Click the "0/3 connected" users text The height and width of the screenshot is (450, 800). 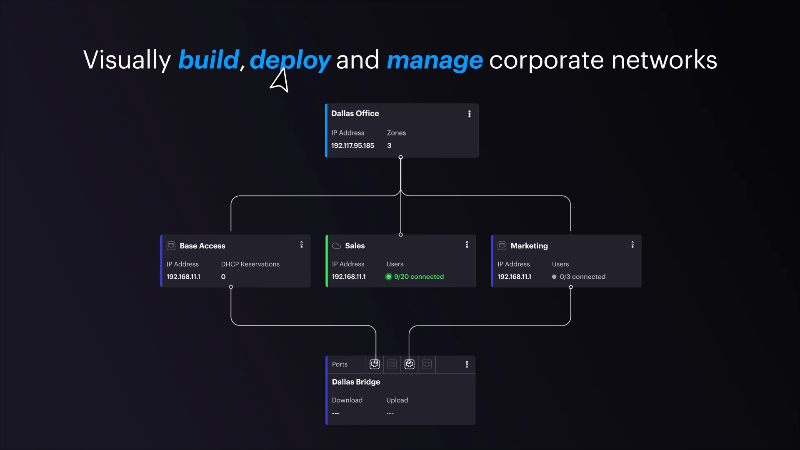[x=583, y=277]
